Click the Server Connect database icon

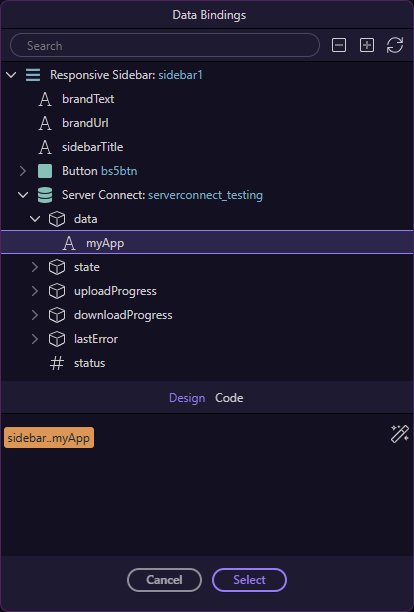pyautogui.click(x=45, y=195)
